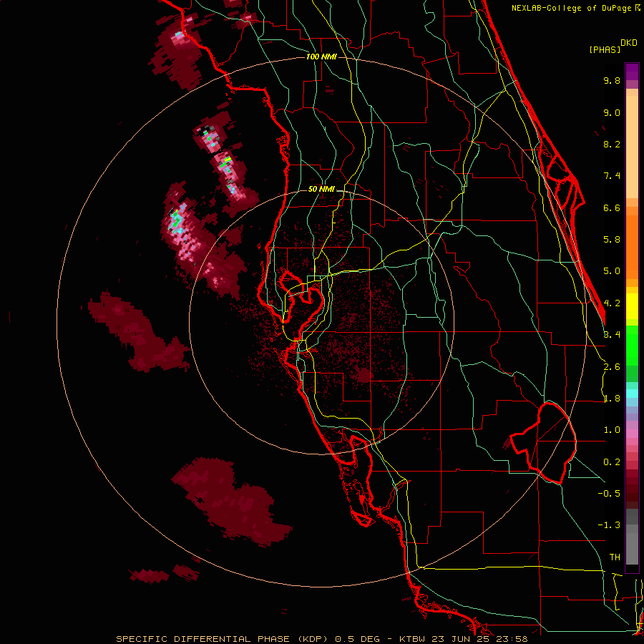The width and height of the screenshot is (644, 644).
Task: Select the 6.6 value on the color scale
Action: pos(612,208)
